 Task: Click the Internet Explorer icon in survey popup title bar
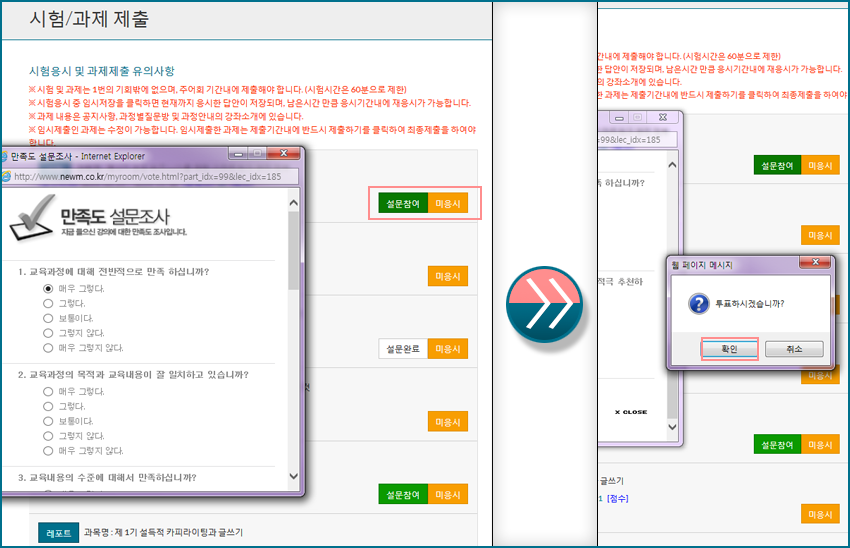click(7, 157)
